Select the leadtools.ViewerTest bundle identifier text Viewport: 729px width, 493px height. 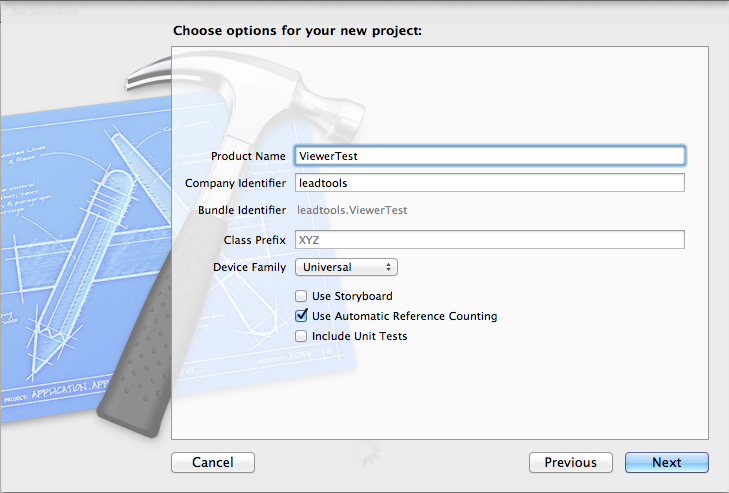coord(352,210)
